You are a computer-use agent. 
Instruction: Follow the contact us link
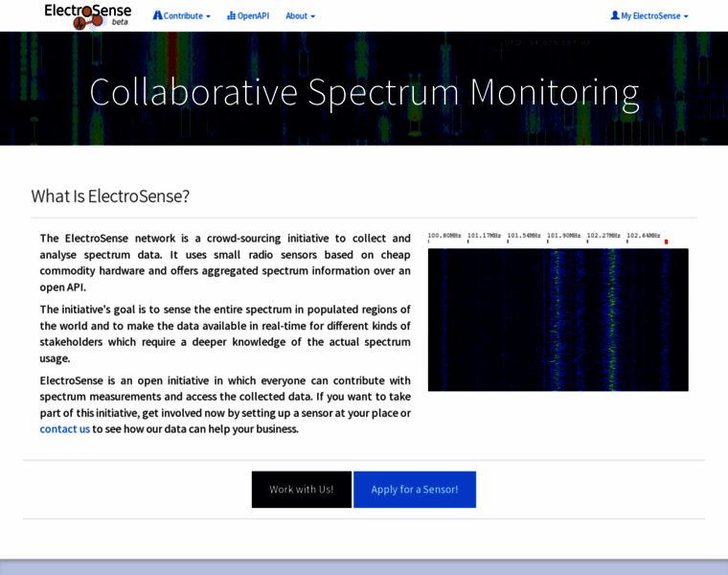click(64, 429)
